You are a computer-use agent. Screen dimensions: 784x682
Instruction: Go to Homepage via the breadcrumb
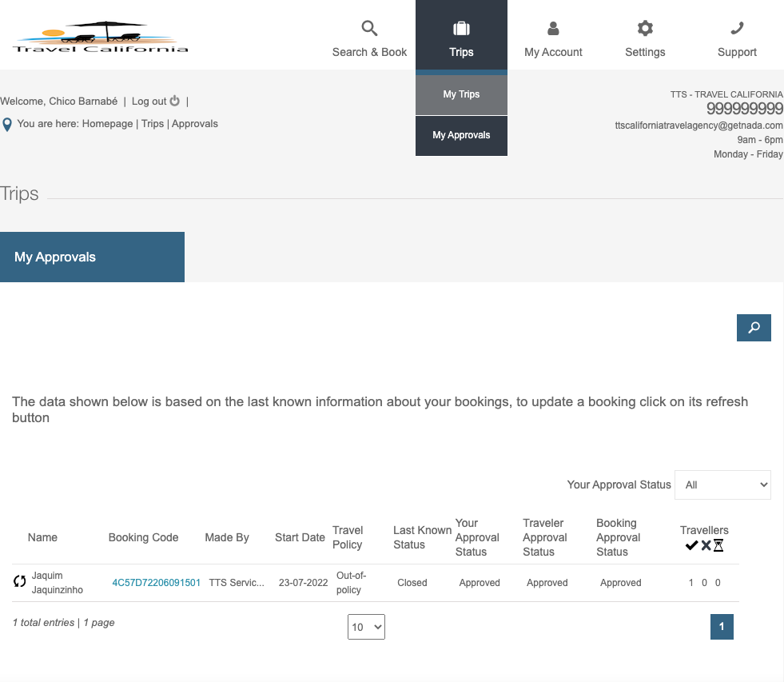coord(107,124)
